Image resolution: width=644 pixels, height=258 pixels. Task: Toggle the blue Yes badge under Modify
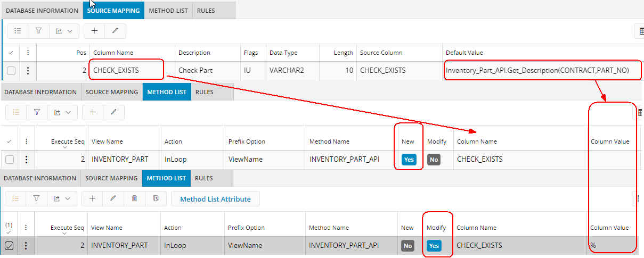tap(434, 246)
